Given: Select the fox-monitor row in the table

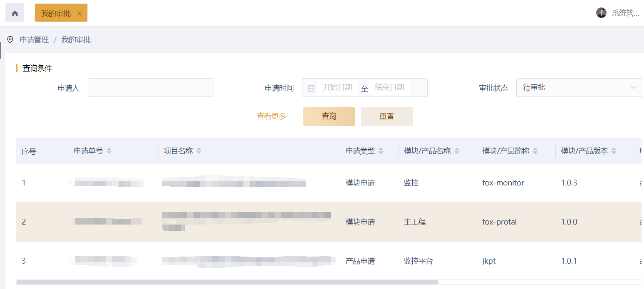Looking at the screenshot, I should [291, 182].
